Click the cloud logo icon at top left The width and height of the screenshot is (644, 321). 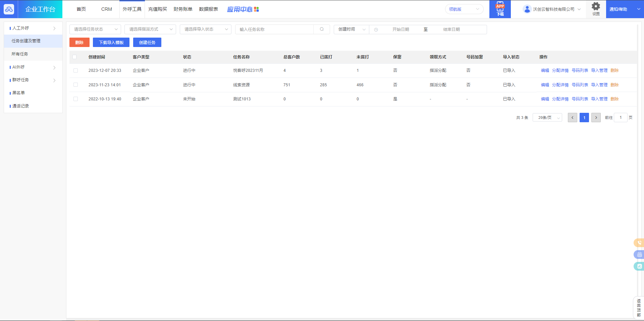tap(9, 9)
